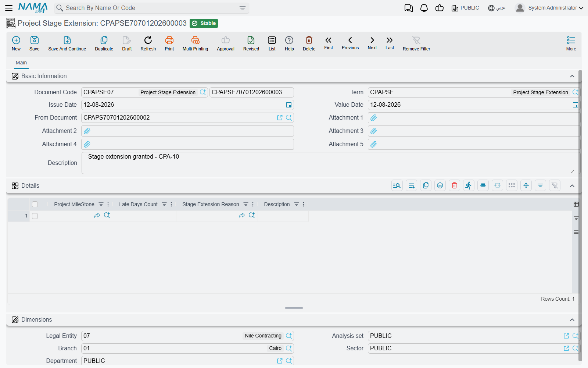Open Value Date calendar picker
The image size is (588, 368).
(x=576, y=105)
